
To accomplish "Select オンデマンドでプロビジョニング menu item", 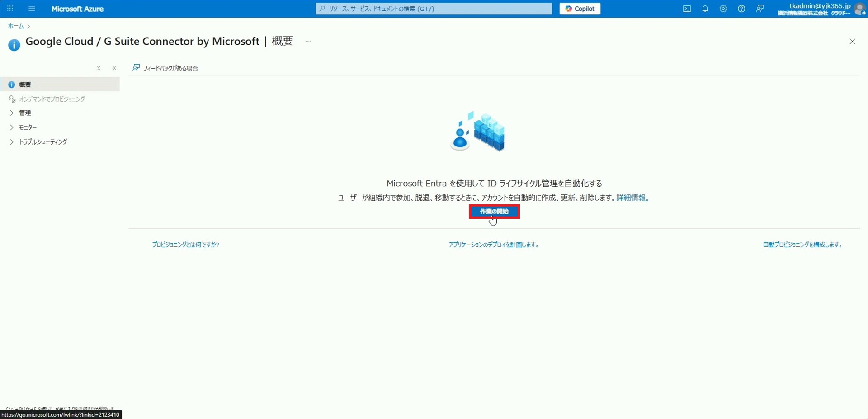I will (52, 99).
